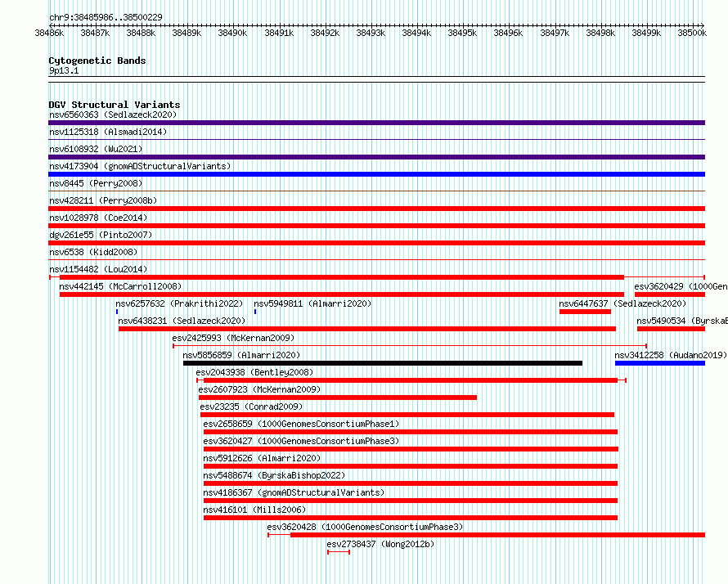This screenshot has width=728, height=584.
Task: Select nsv6538 (Kidd2008) label
Action: (93, 252)
